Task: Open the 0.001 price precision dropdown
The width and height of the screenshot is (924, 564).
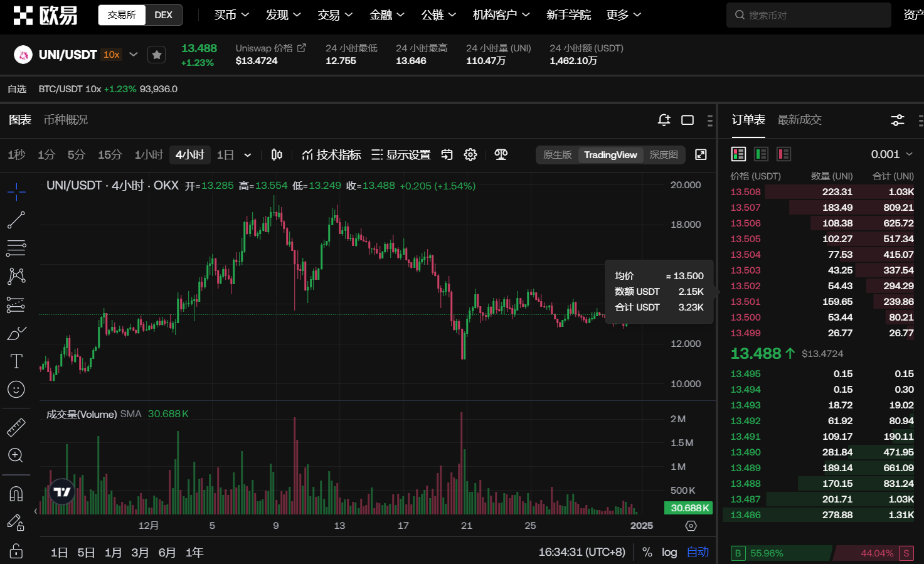Action: point(891,154)
